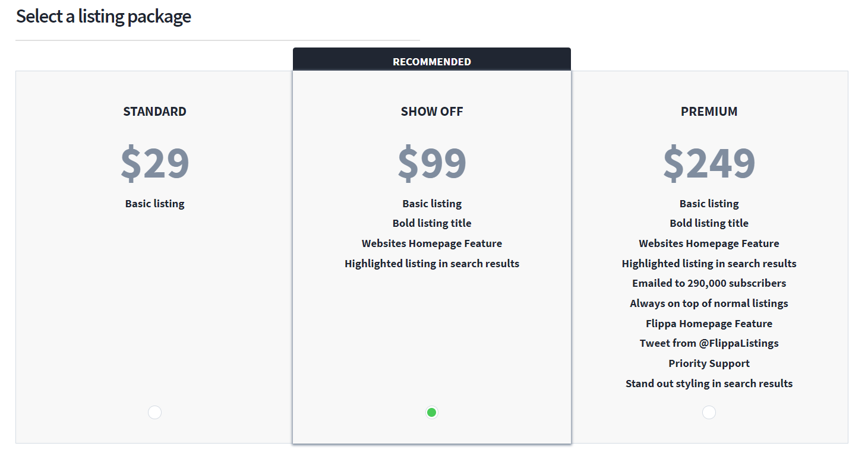Viewport: 868px width, 459px height.
Task: Click 'Emailed to 290,000 subscribers' feature
Action: coord(709,283)
